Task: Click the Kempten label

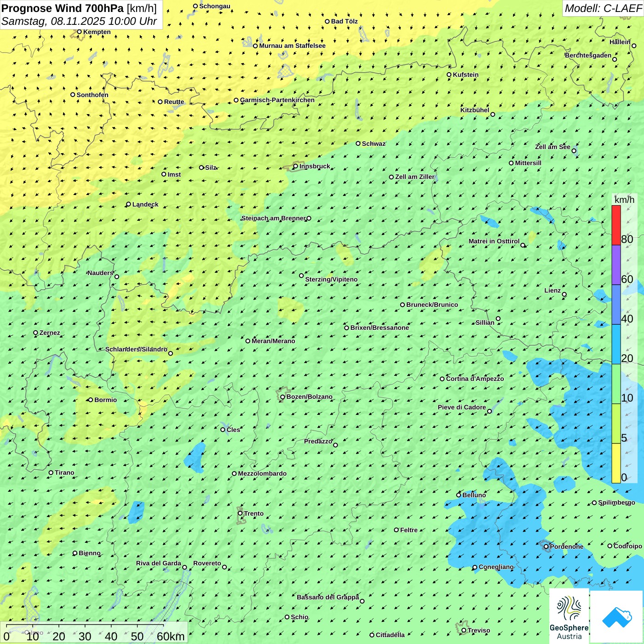Action: point(97,32)
